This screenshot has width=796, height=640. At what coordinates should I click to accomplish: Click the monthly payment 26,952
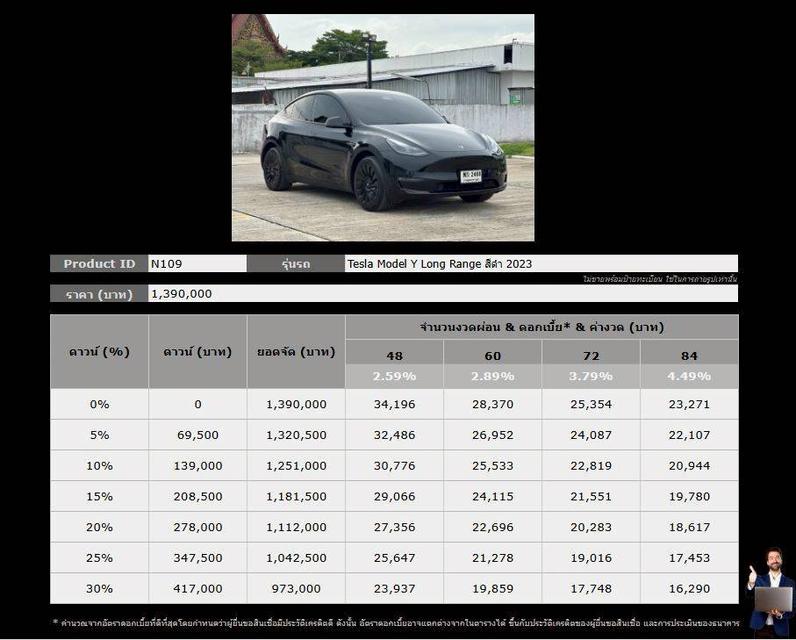(492, 435)
